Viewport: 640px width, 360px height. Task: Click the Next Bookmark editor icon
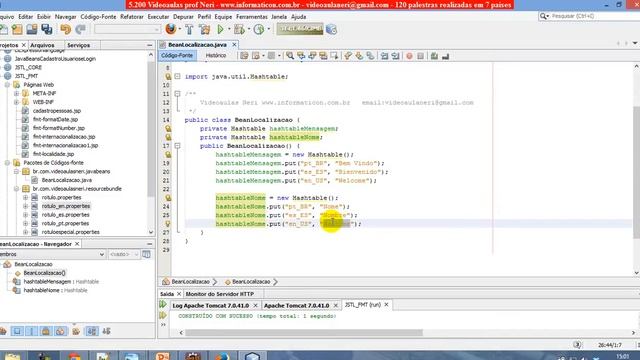point(359,56)
